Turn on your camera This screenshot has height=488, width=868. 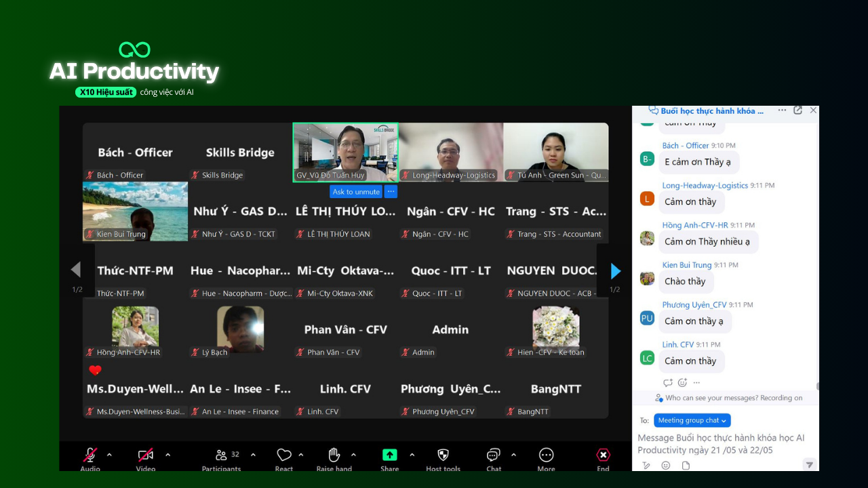[146, 455]
